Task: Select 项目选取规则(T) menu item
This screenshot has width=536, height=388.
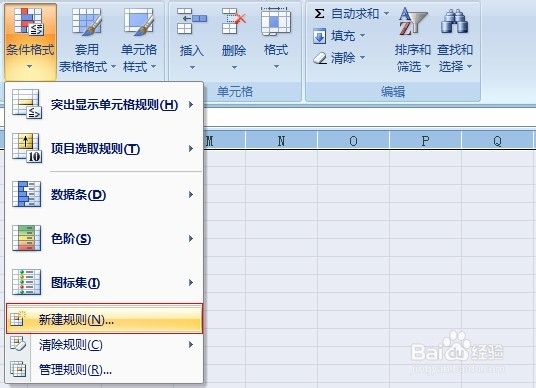Action: click(105, 148)
